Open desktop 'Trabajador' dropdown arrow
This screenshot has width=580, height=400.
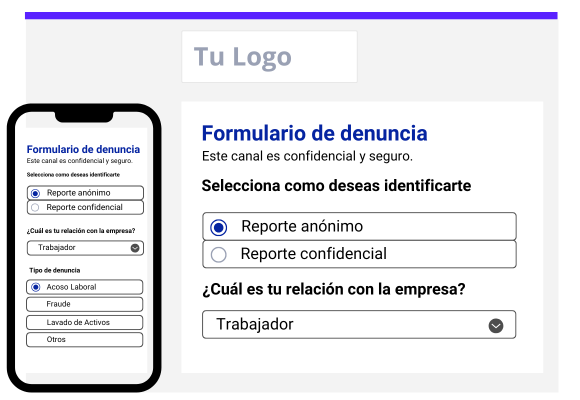(496, 326)
